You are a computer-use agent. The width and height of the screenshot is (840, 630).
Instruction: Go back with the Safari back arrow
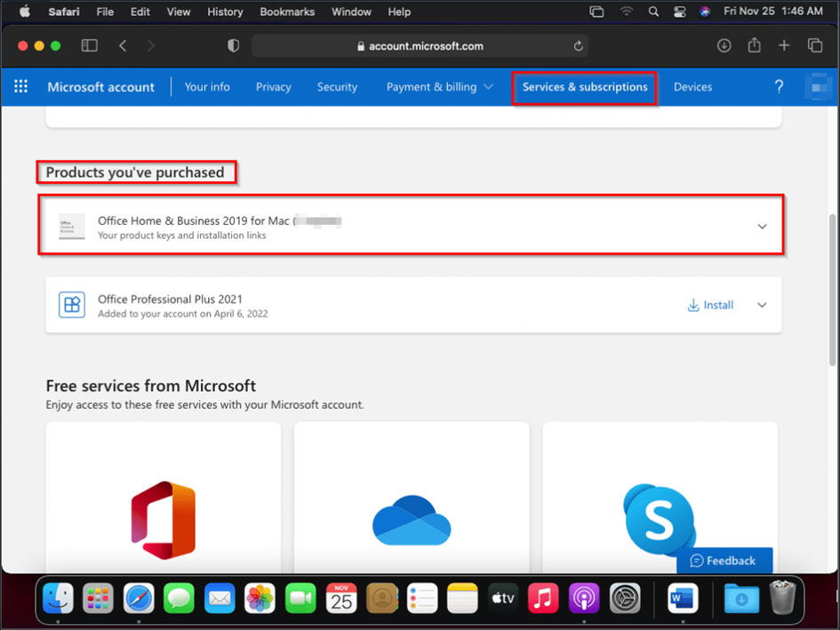pos(123,45)
